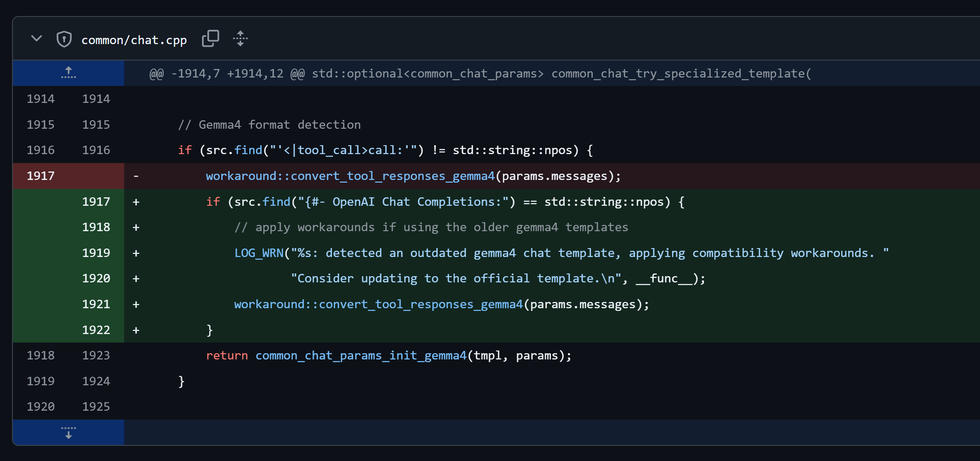Open the common/chat.cpp file link
The width and height of the screenshot is (980, 461).
point(134,40)
